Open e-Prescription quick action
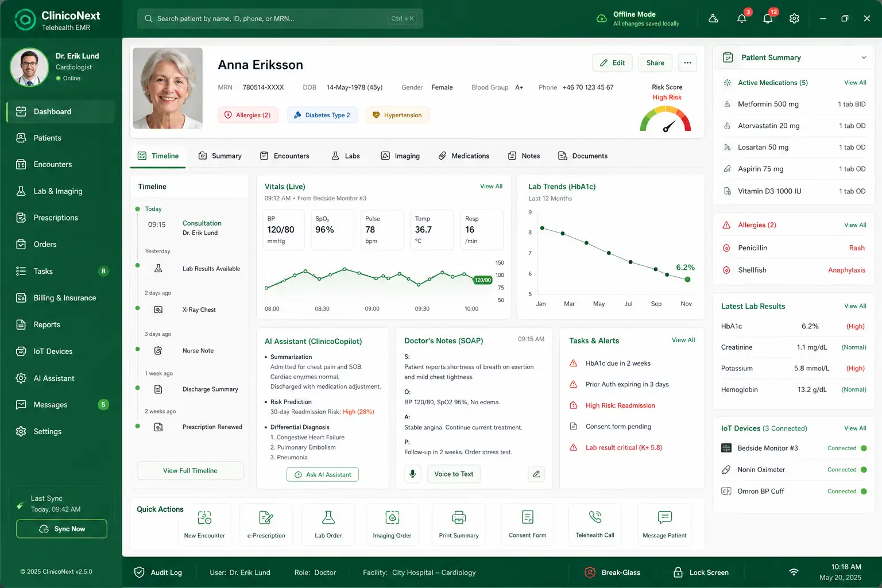 266,523
